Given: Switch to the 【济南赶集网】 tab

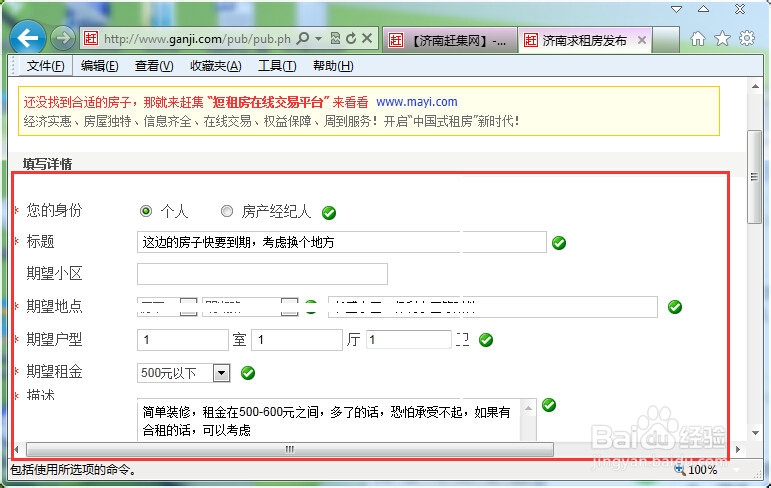Looking at the screenshot, I should pos(449,40).
